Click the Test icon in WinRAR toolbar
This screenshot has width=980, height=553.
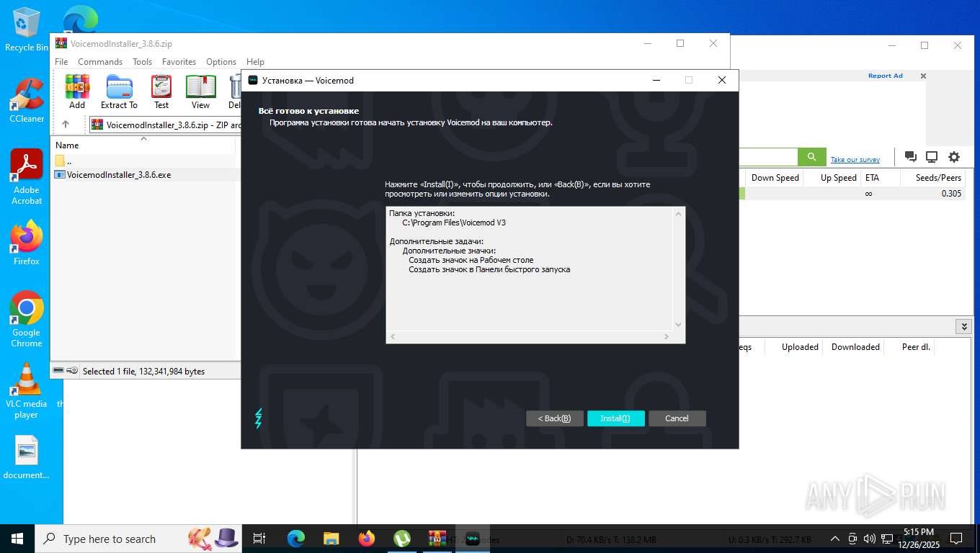[x=161, y=91]
